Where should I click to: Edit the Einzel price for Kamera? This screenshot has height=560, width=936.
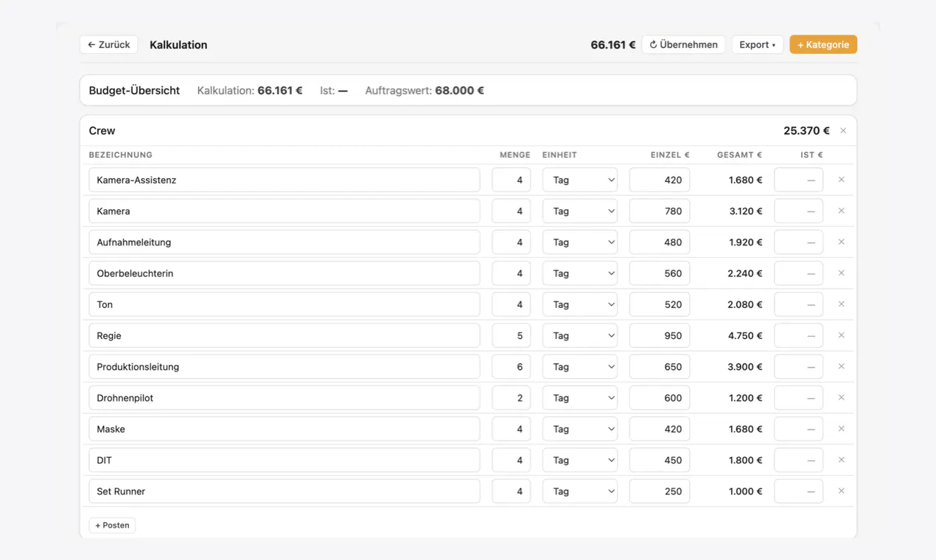click(x=660, y=211)
